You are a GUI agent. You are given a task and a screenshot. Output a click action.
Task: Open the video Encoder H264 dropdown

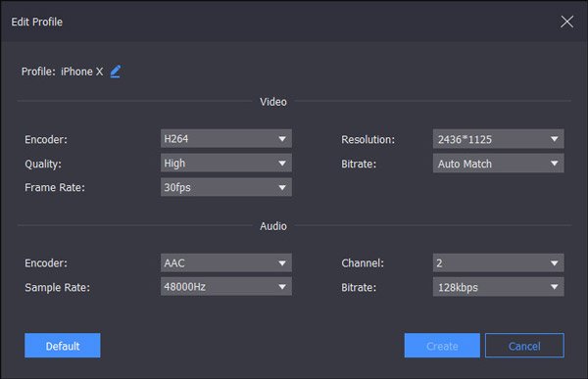226,139
